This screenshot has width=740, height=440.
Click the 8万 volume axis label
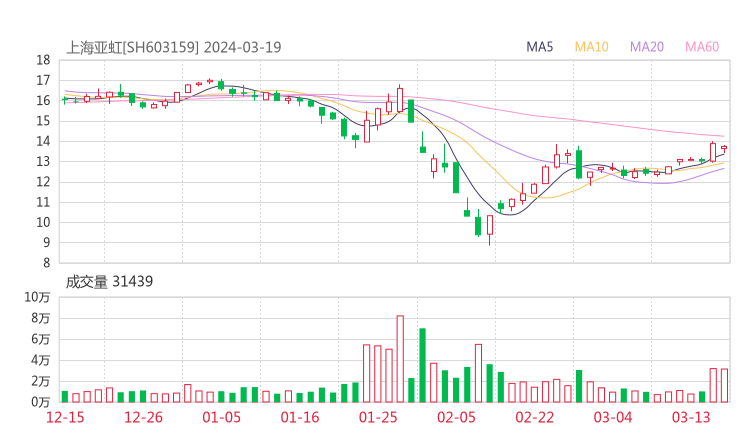coord(41,318)
